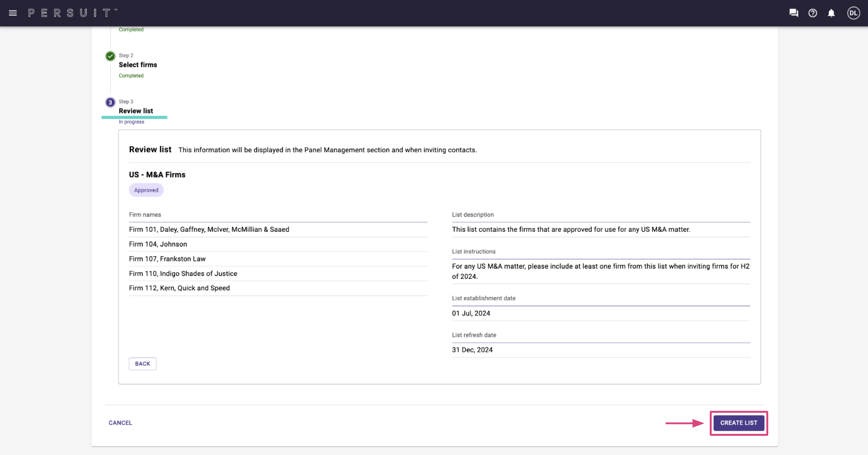Select Firm 101, Daley, Gaffney row
The image size is (868, 455).
click(209, 229)
